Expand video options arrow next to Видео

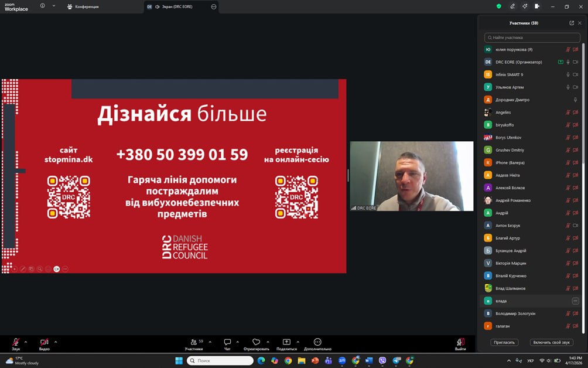(56, 342)
